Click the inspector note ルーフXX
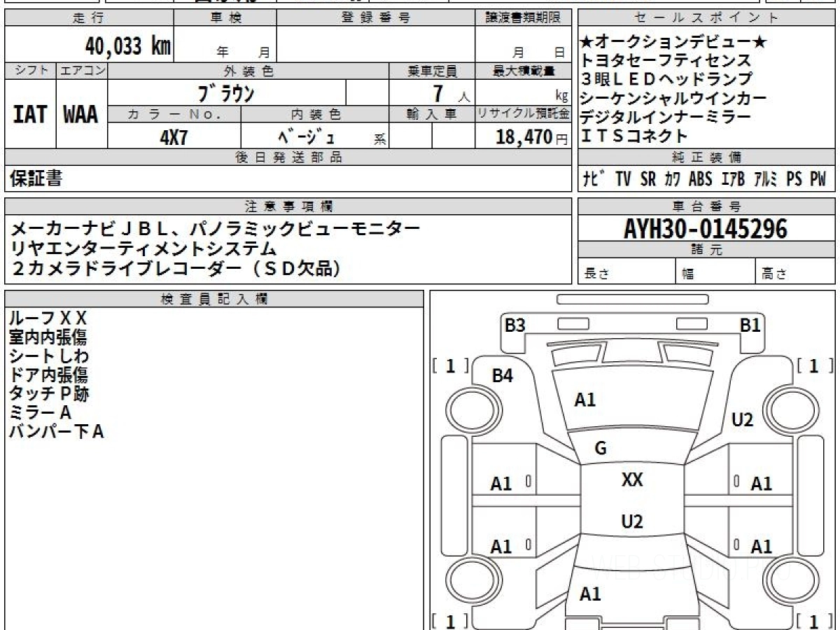The width and height of the screenshot is (840, 630). click(48, 318)
